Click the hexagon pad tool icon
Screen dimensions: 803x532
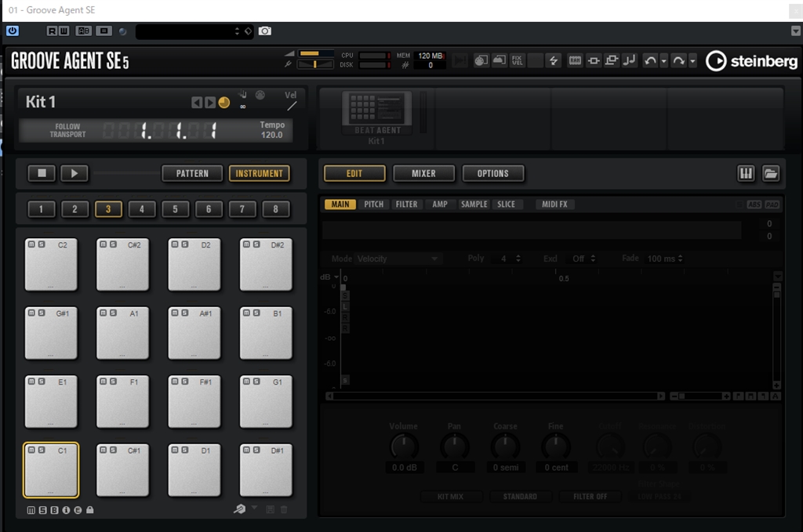tap(239, 509)
